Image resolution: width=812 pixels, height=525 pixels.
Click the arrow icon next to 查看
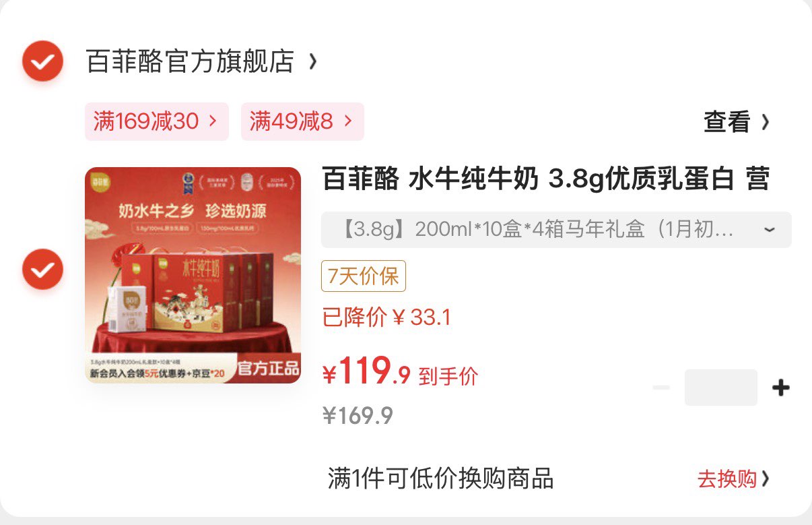tap(765, 122)
